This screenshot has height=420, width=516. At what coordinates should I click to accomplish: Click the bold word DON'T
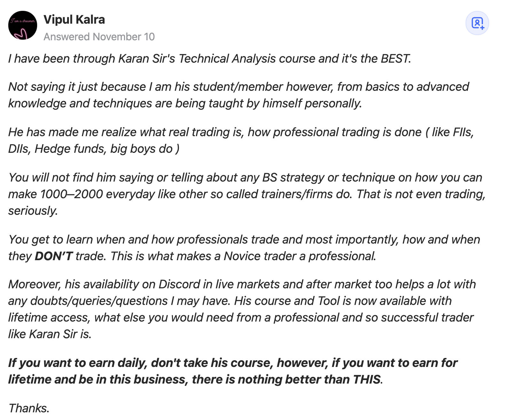(x=54, y=256)
